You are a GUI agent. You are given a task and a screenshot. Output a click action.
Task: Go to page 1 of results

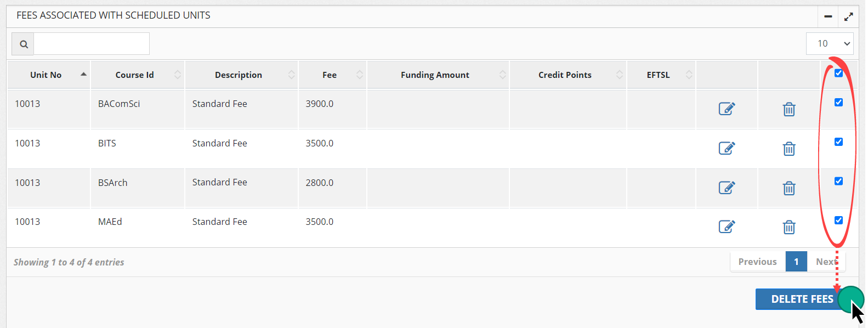click(x=796, y=262)
